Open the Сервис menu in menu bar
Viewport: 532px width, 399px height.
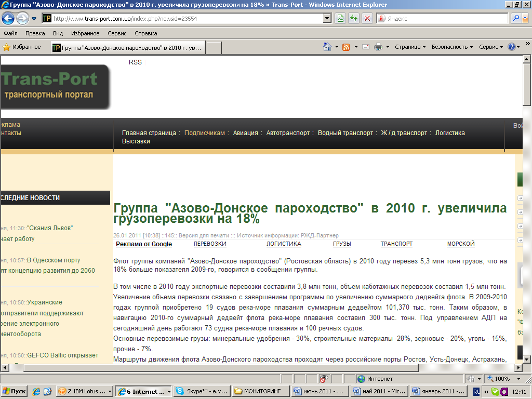(x=117, y=33)
